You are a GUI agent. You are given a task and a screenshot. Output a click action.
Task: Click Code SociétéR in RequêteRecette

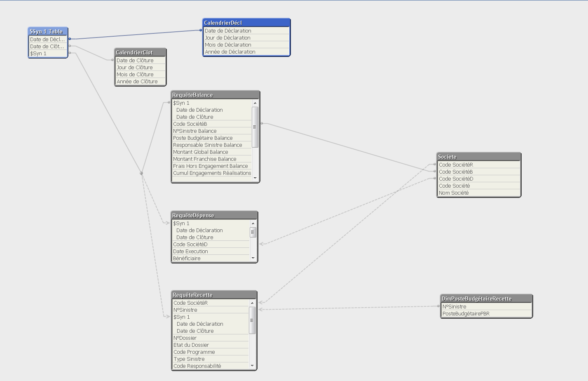click(x=211, y=303)
